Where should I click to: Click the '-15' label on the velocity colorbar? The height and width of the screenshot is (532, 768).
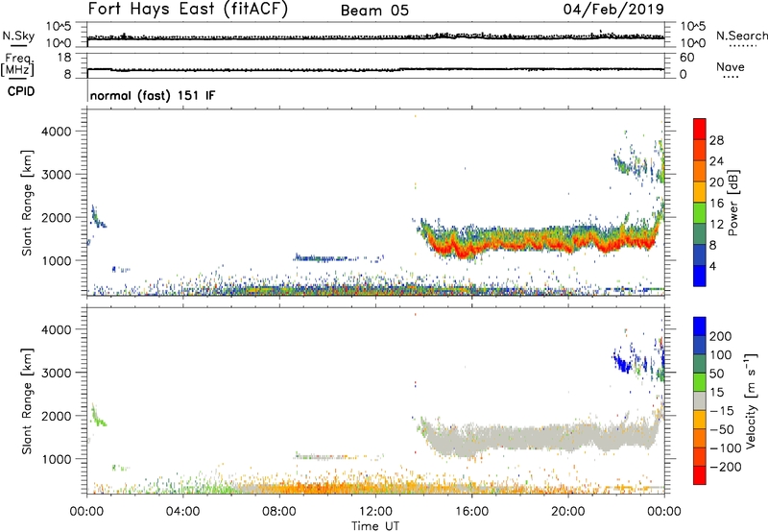[722, 410]
